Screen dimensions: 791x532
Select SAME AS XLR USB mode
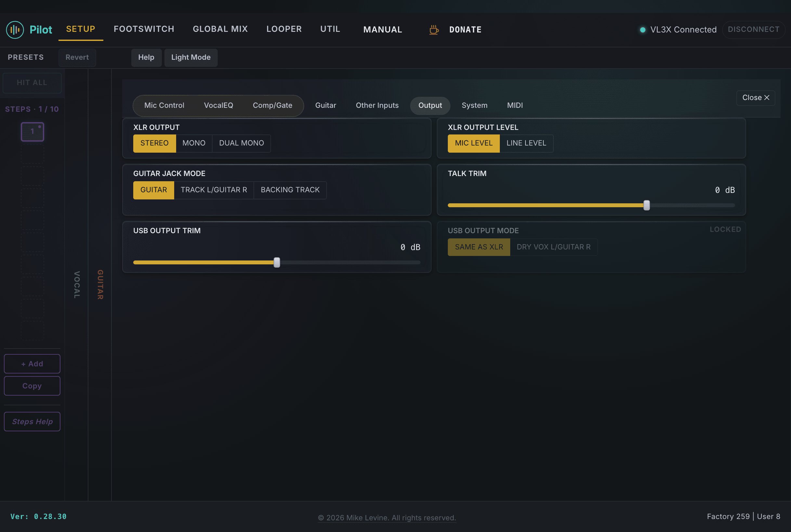coord(479,247)
